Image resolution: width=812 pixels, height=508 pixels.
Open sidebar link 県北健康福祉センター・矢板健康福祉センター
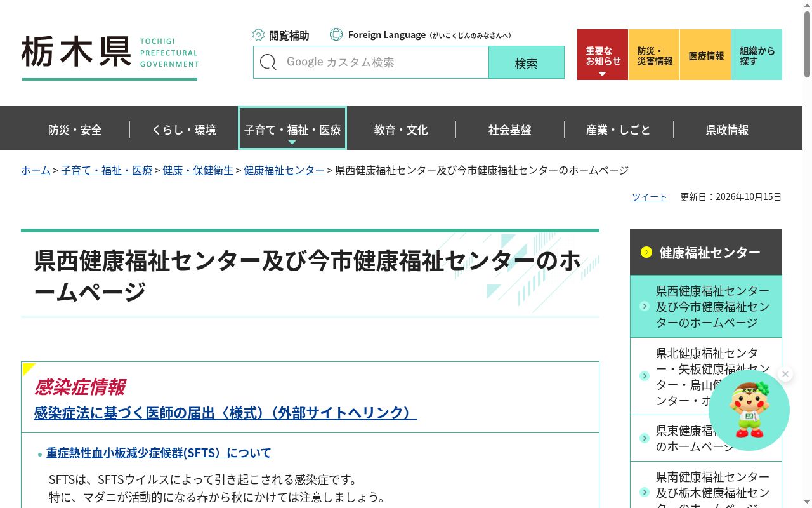(x=706, y=377)
